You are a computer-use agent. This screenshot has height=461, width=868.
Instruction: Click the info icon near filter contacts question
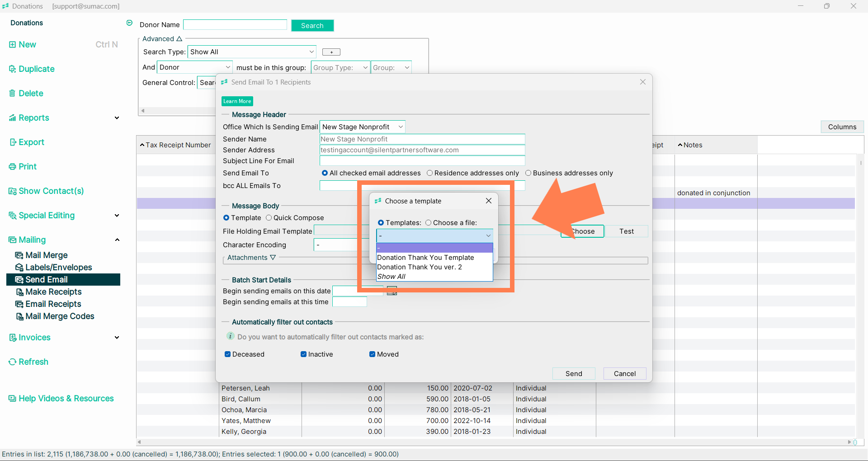pyautogui.click(x=230, y=336)
